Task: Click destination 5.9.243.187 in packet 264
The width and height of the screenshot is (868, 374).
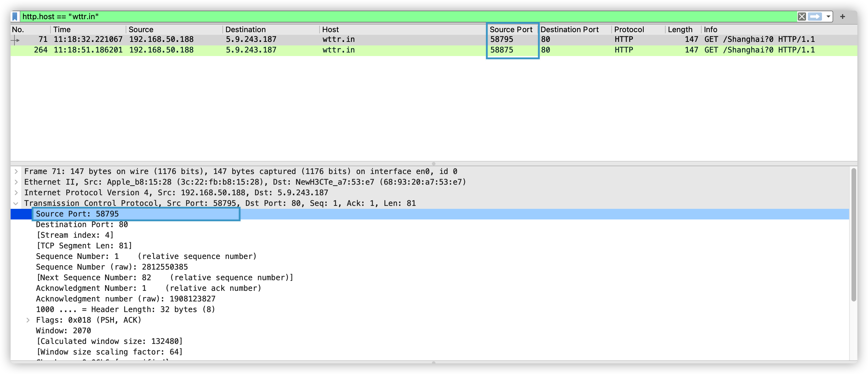Action: [251, 50]
